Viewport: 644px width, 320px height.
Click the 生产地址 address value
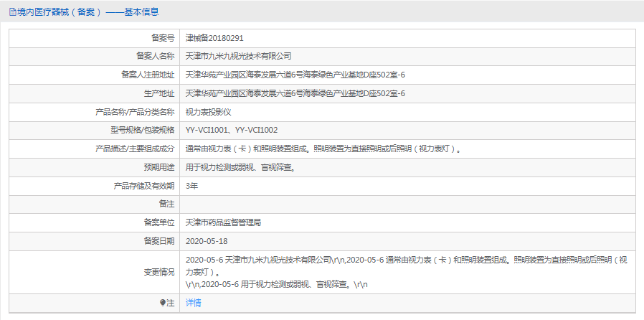click(295, 93)
